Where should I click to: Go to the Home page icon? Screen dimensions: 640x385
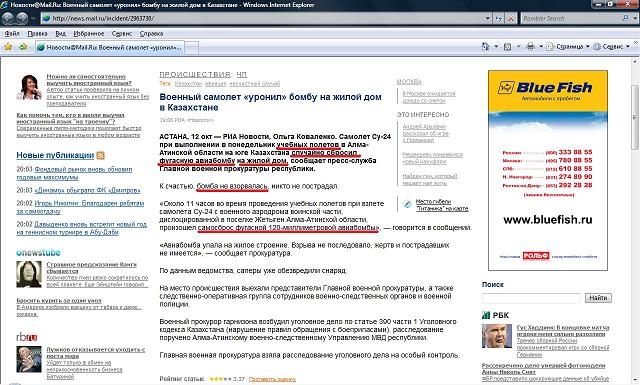pos(485,47)
